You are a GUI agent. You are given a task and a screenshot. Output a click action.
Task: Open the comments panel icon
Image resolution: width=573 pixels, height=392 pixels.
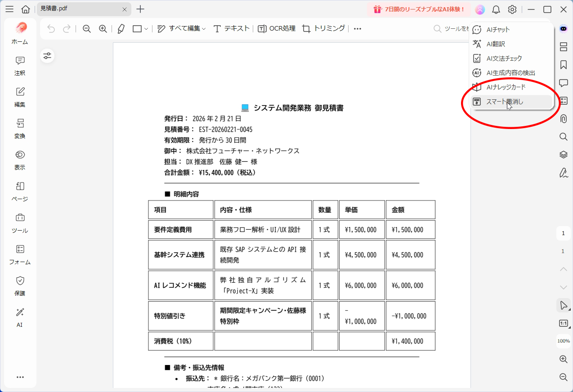(x=563, y=82)
